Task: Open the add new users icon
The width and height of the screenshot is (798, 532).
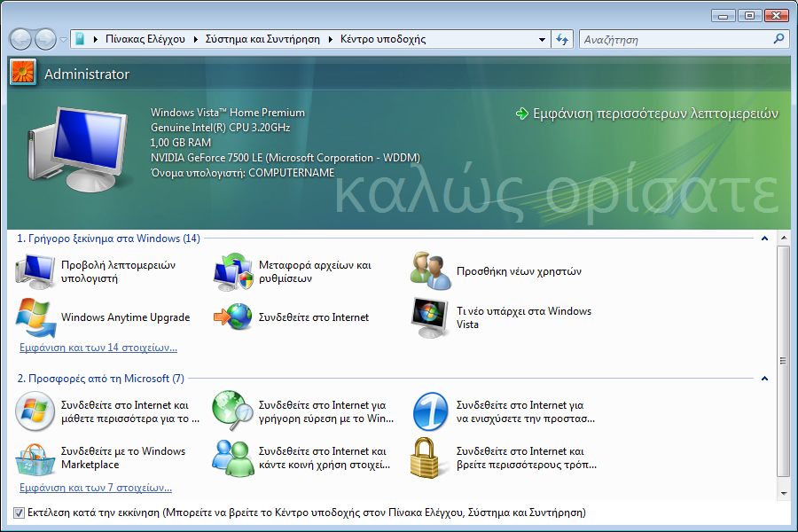Action: [x=431, y=271]
